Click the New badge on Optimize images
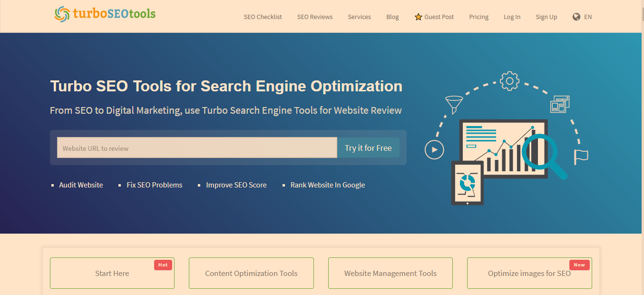Screen dimensions: 644x295 579,265
